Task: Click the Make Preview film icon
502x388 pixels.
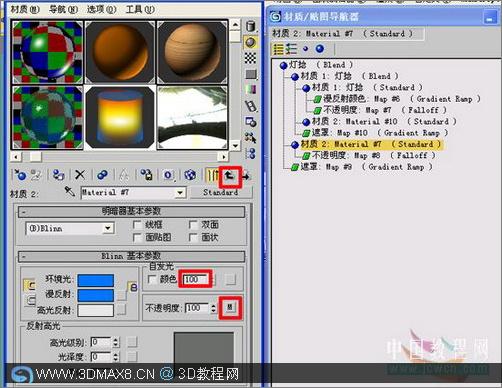Action: coord(251,106)
